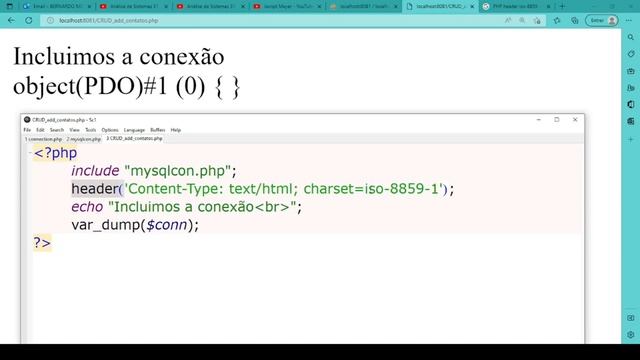
Task: Open the Tools menu in SciTE
Action: click(x=90, y=130)
